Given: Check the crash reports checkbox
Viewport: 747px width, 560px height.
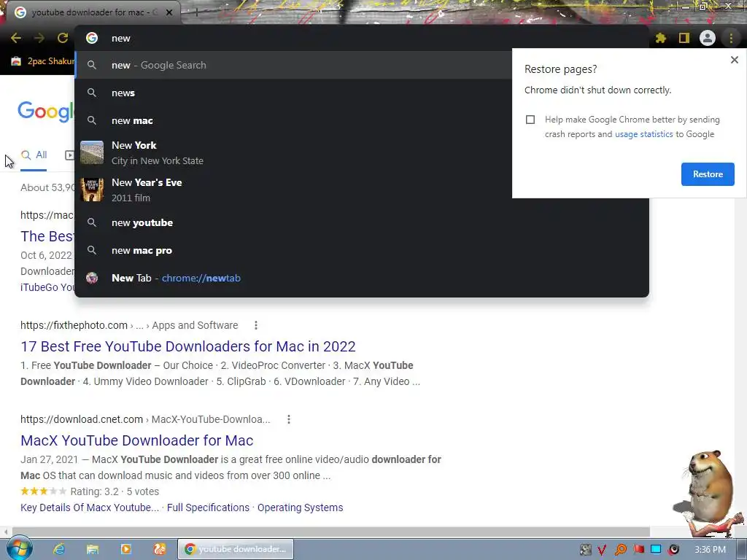Looking at the screenshot, I should pos(530,120).
